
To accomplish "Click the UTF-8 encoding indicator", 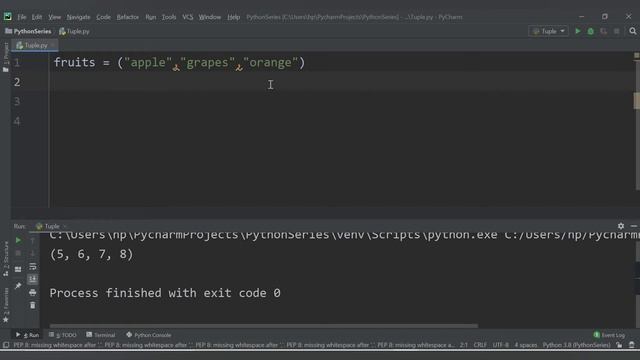I will [x=500, y=345].
